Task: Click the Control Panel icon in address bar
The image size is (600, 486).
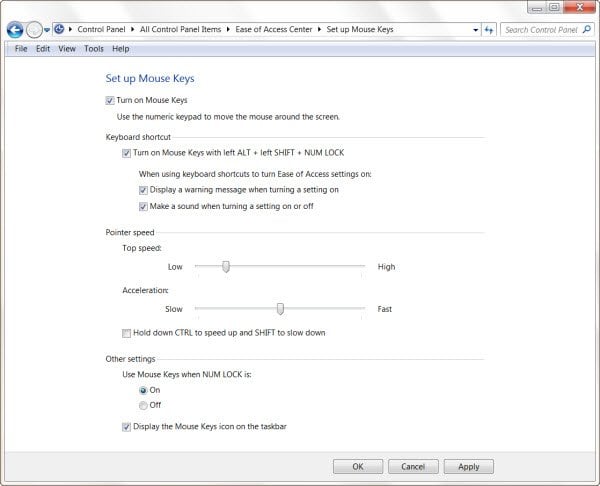Action: (x=59, y=29)
